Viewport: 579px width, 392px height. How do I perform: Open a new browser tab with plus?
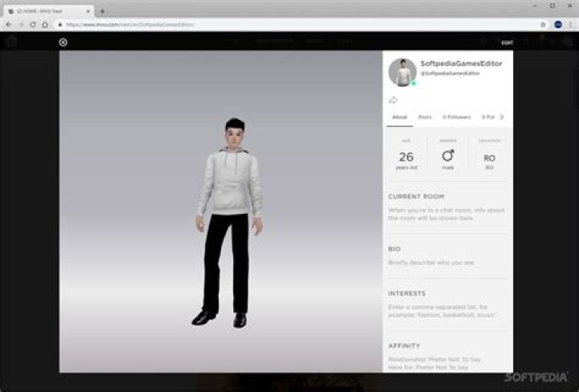pyautogui.click(x=102, y=11)
